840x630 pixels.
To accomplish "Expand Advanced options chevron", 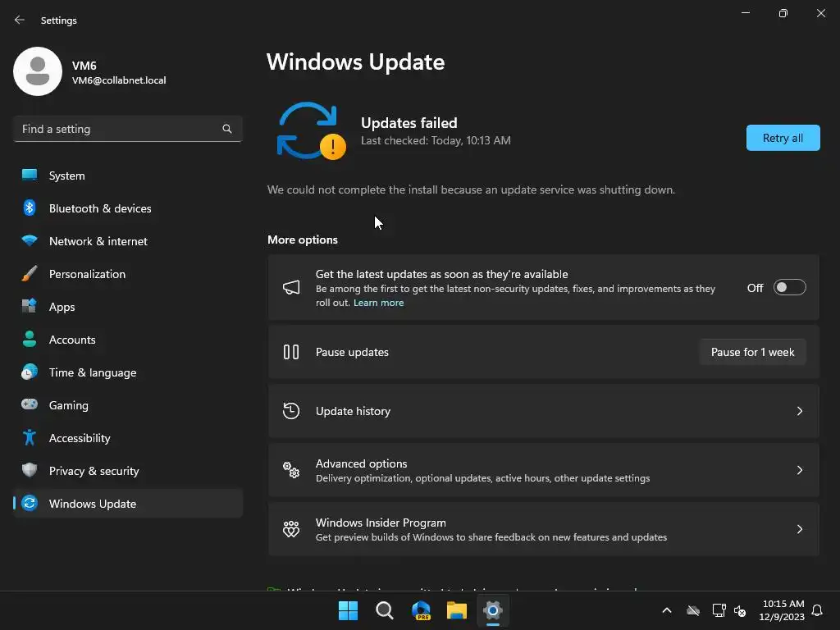I will pyautogui.click(x=800, y=470).
